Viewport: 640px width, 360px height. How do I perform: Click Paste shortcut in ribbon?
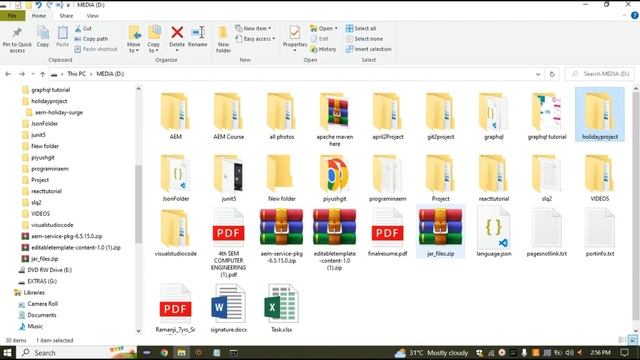(x=96, y=49)
